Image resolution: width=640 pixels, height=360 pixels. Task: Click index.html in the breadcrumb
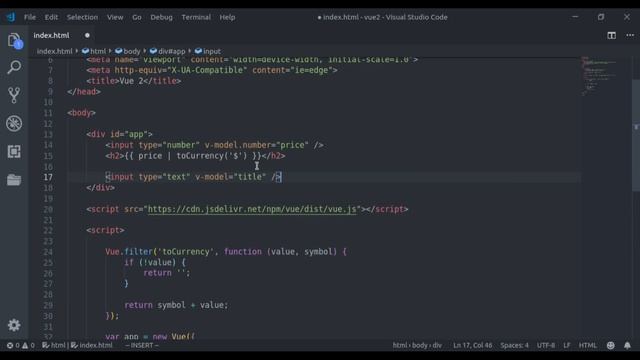click(x=54, y=51)
